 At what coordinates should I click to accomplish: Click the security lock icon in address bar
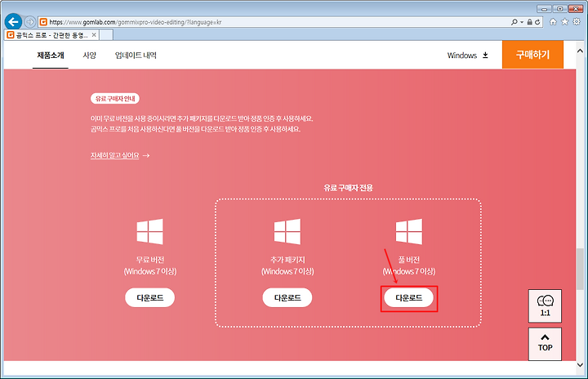[x=529, y=22]
